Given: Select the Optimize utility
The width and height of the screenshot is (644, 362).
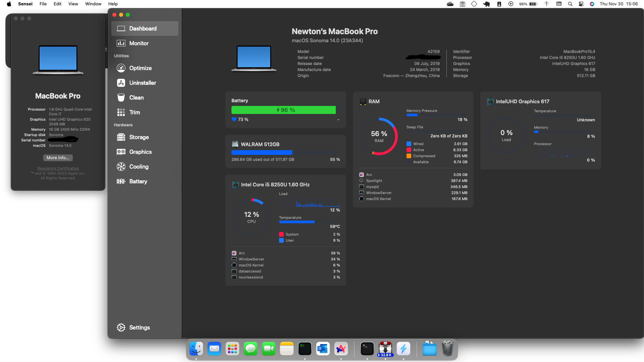Looking at the screenshot, I should point(140,68).
